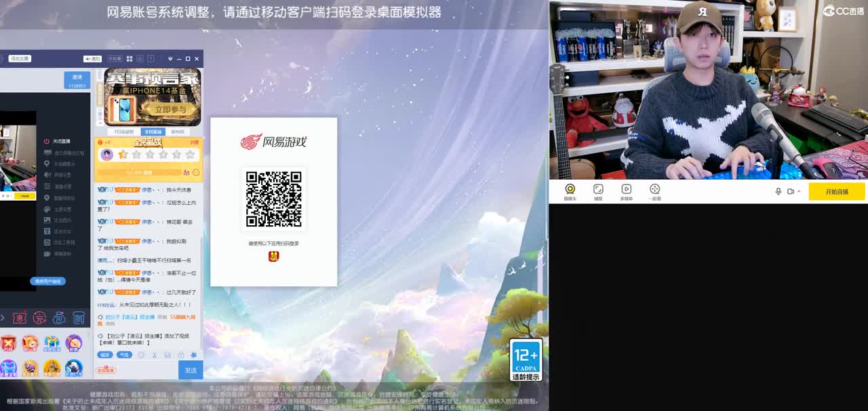Click the crazy丛 username in chat
The image size is (868, 411).
point(107,305)
